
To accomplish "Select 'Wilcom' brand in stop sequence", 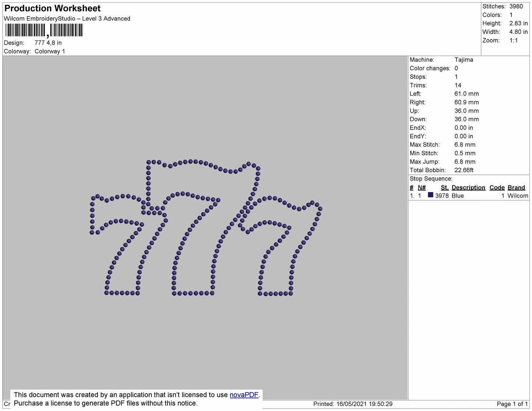I will 518,196.
